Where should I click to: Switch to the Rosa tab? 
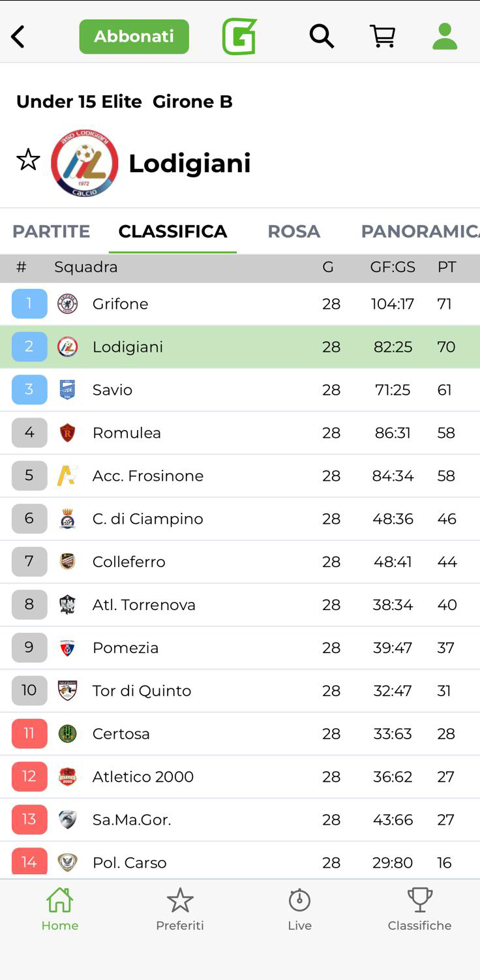(293, 232)
